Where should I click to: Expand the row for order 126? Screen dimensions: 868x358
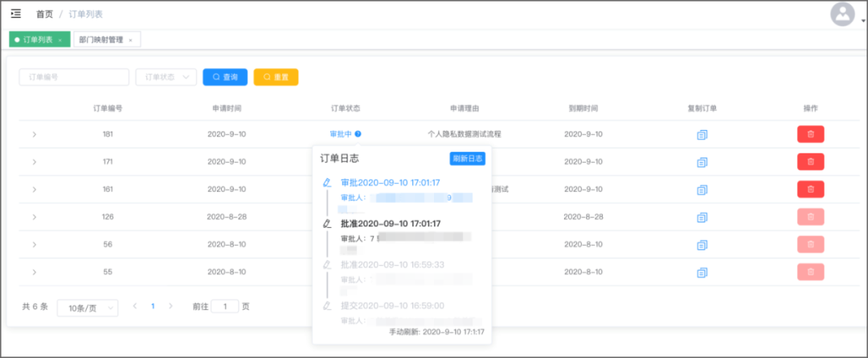point(35,217)
